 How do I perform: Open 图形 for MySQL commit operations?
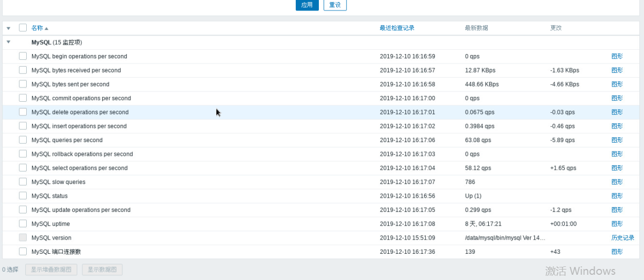(617, 98)
